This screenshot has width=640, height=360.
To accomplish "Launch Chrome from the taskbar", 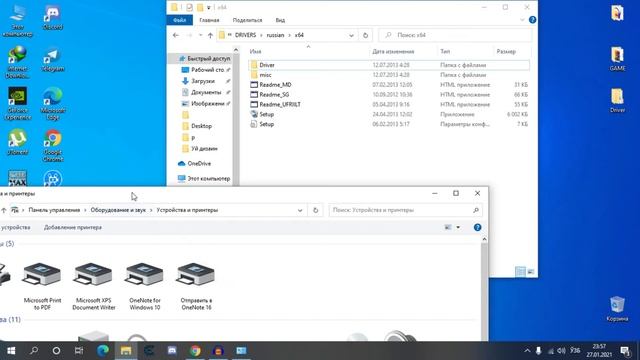I will tap(195, 351).
